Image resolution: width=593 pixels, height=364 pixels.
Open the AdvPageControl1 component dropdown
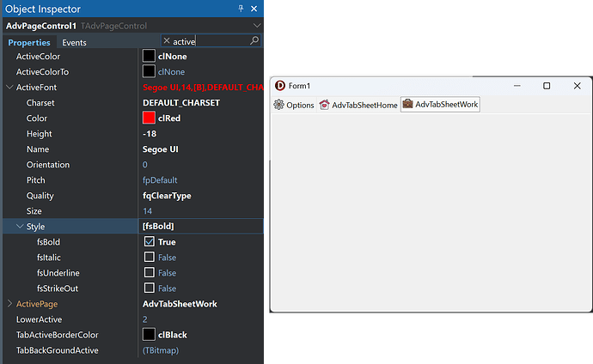(257, 26)
